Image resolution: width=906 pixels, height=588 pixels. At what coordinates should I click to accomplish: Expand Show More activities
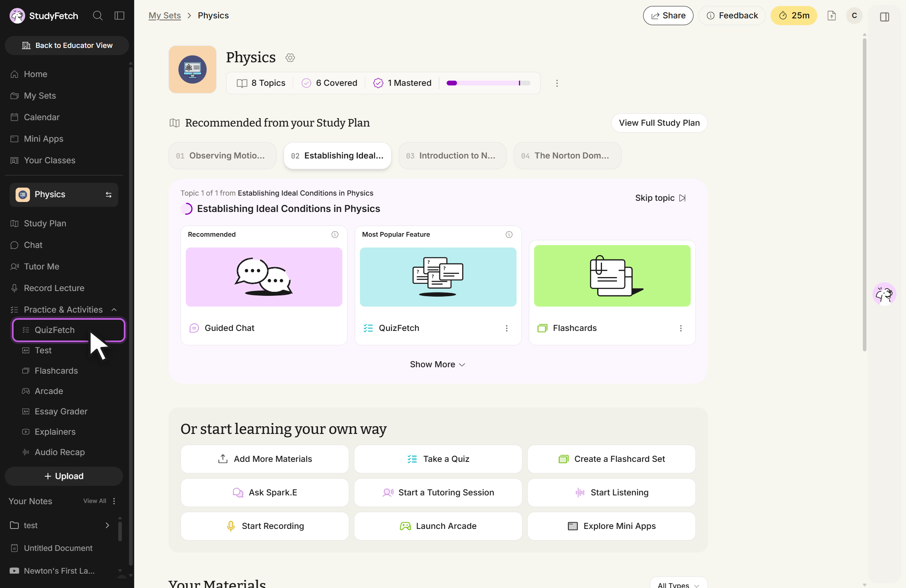(x=438, y=364)
